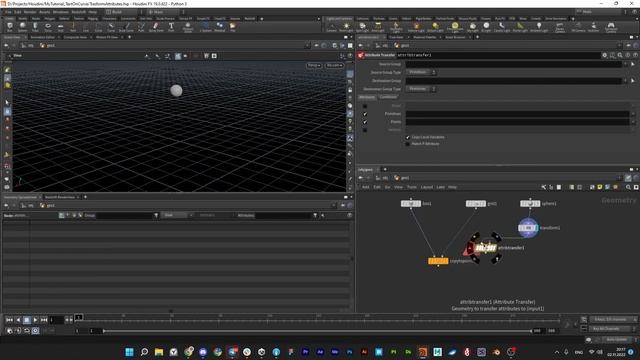
Task: Select the Draw Curve shelf tool
Action: tap(126, 27)
